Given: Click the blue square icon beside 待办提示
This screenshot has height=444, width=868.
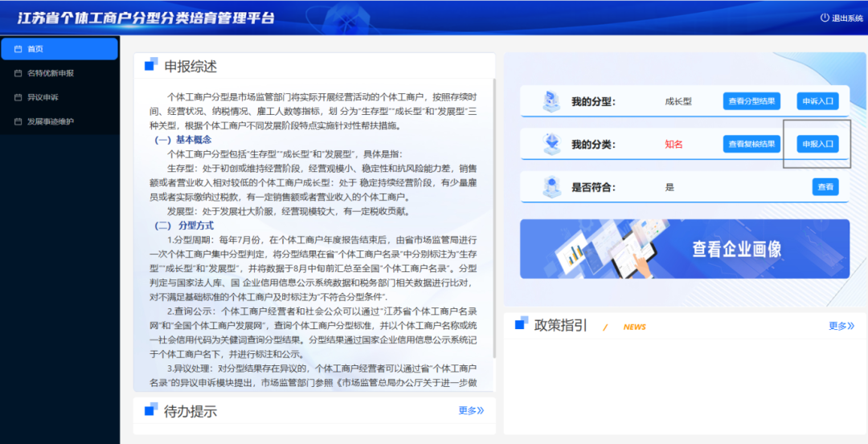Looking at the screenshot, I should (x=150, y=409).
